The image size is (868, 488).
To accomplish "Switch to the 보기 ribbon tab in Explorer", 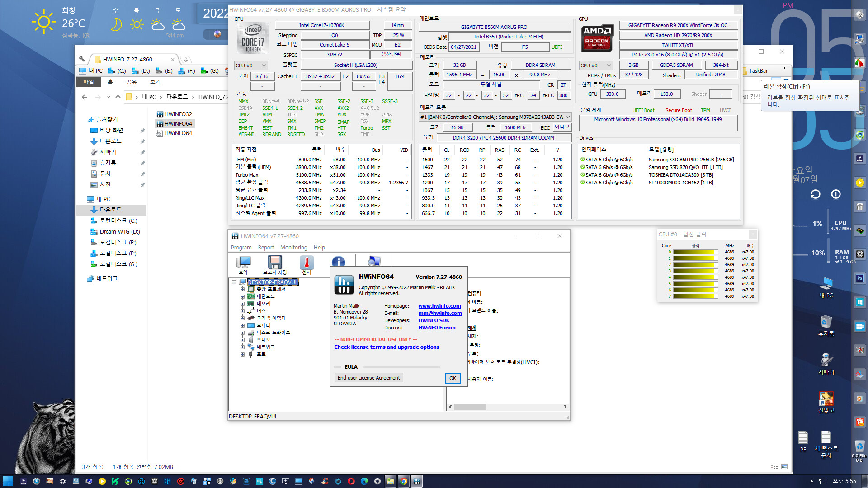I will tap(155, 82).
